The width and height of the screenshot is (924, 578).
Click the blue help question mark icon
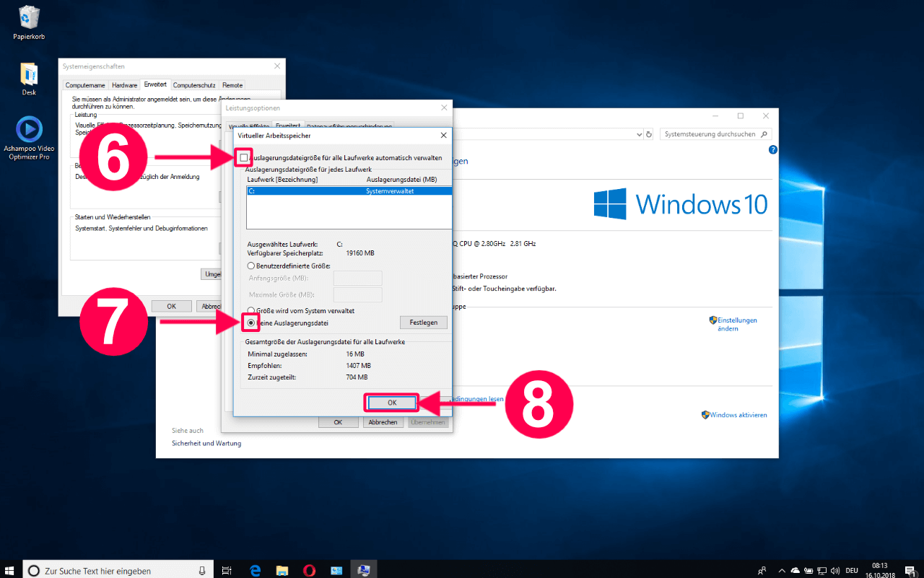coord(773,149)
